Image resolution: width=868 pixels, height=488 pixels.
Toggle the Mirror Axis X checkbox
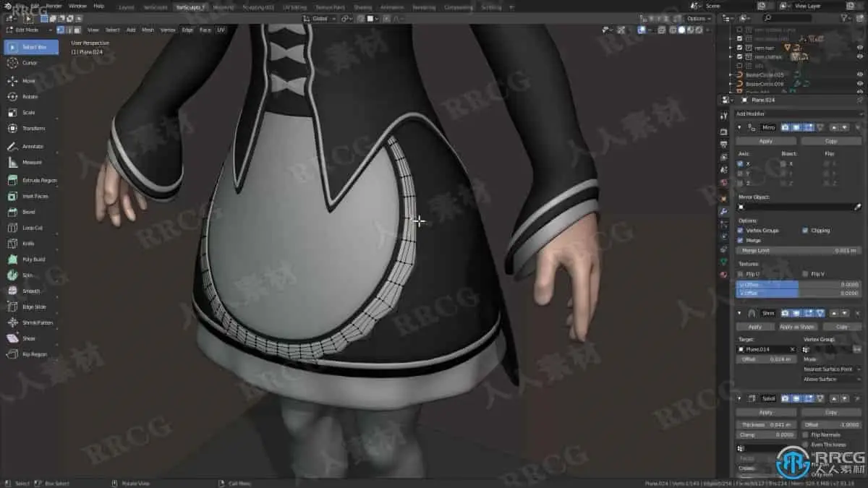(x=740, y=163)
